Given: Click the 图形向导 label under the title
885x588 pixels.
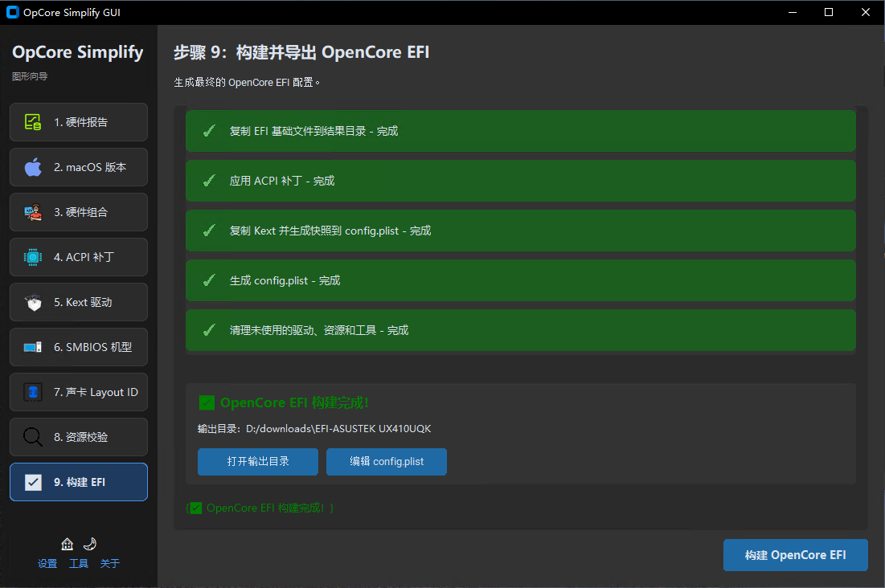Looking at the screenshot, I should coord(30,76).
